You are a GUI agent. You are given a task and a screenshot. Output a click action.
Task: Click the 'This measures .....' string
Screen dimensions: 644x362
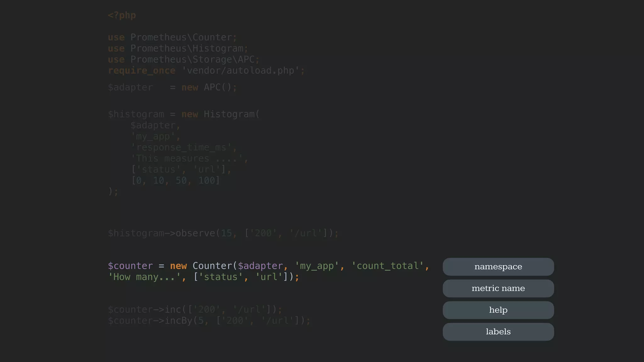187,158
